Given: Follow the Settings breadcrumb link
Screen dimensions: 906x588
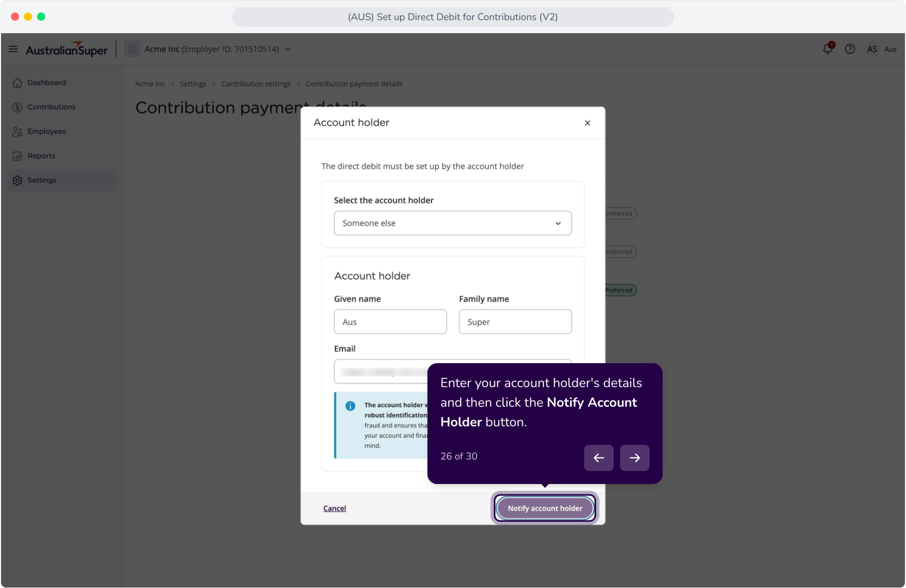Looking at the screenshot, I should tap(193, 84).
